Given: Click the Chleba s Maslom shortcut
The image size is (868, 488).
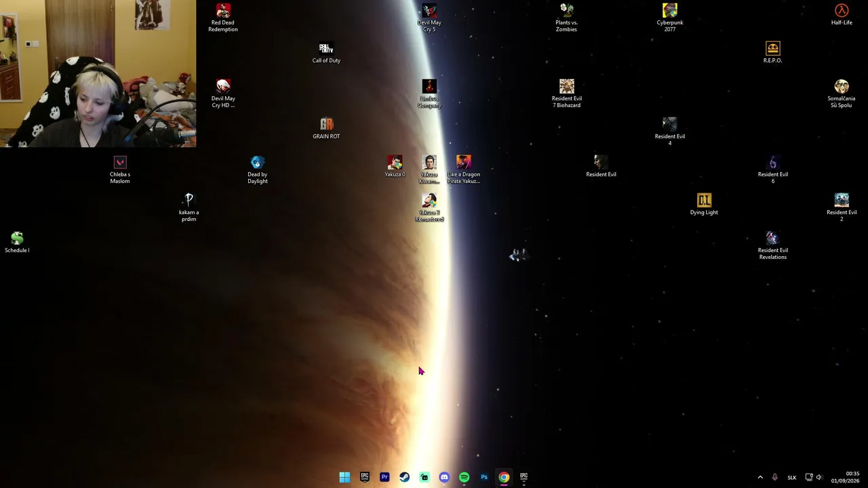Looking at the screenshot, I should click(120, 169).
